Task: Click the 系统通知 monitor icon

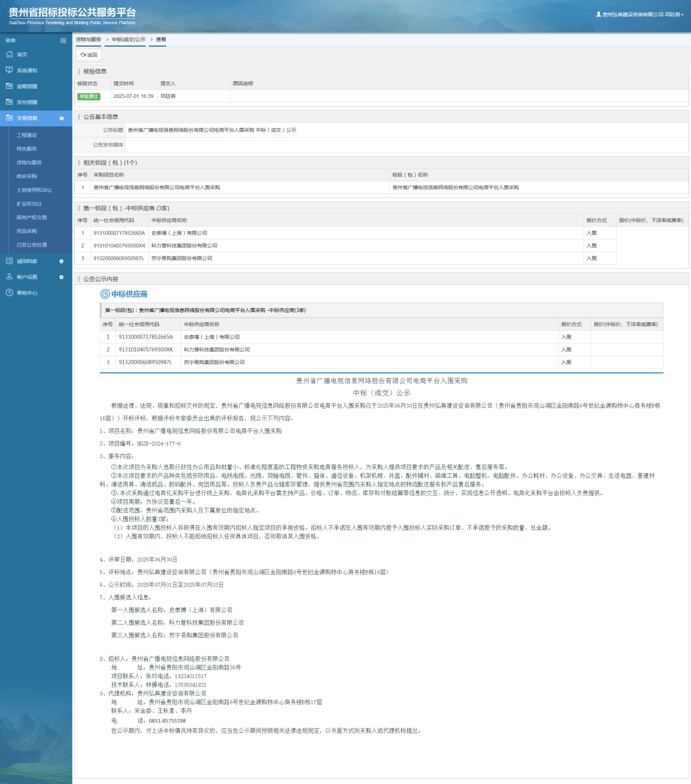Action: (x=9, y=70)
